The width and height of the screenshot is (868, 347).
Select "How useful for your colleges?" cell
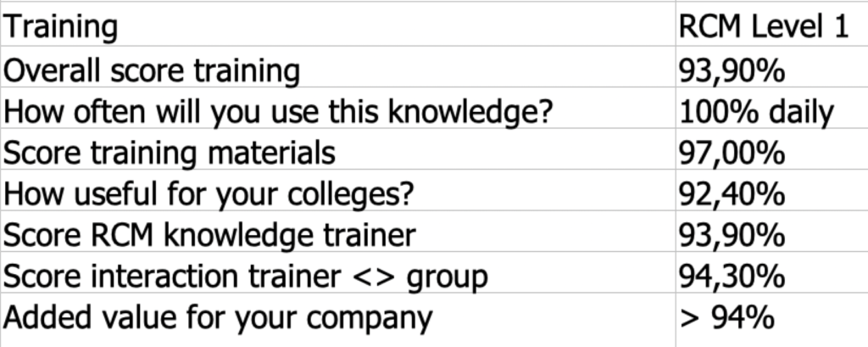pos(209,193)
